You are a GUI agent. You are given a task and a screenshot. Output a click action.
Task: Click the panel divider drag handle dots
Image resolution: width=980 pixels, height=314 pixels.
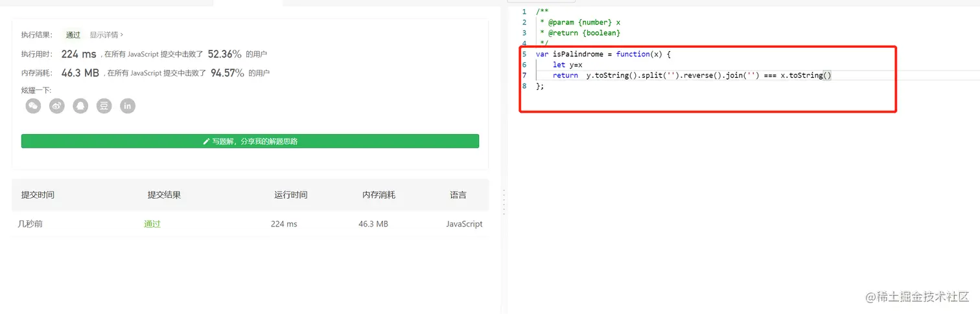[x=504, y=201]
